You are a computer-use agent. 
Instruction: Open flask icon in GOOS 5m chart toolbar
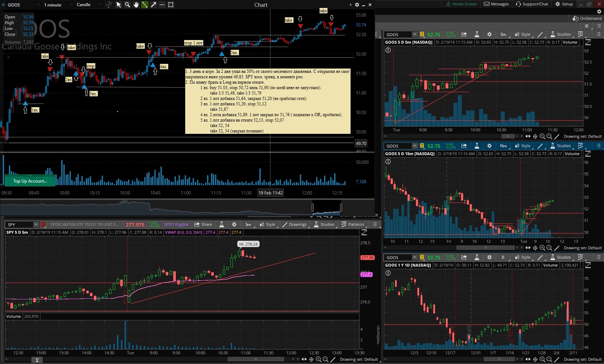[477, 34]
